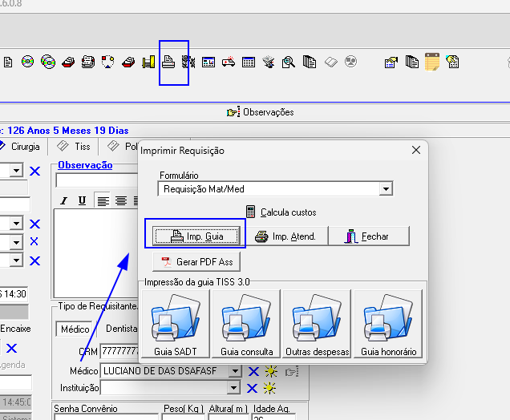
Task: Select Dentista as requester type
Action: pos(122,329)
